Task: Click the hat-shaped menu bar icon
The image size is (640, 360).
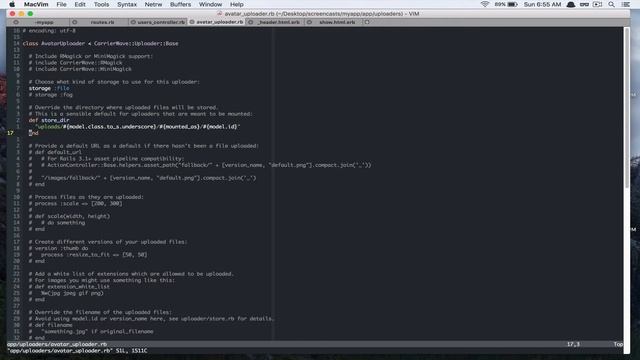Action: (571, 4)
